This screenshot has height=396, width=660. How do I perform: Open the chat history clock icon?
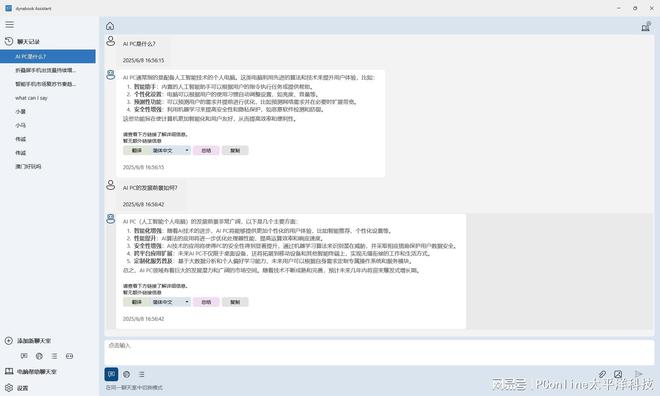[9, 41]
